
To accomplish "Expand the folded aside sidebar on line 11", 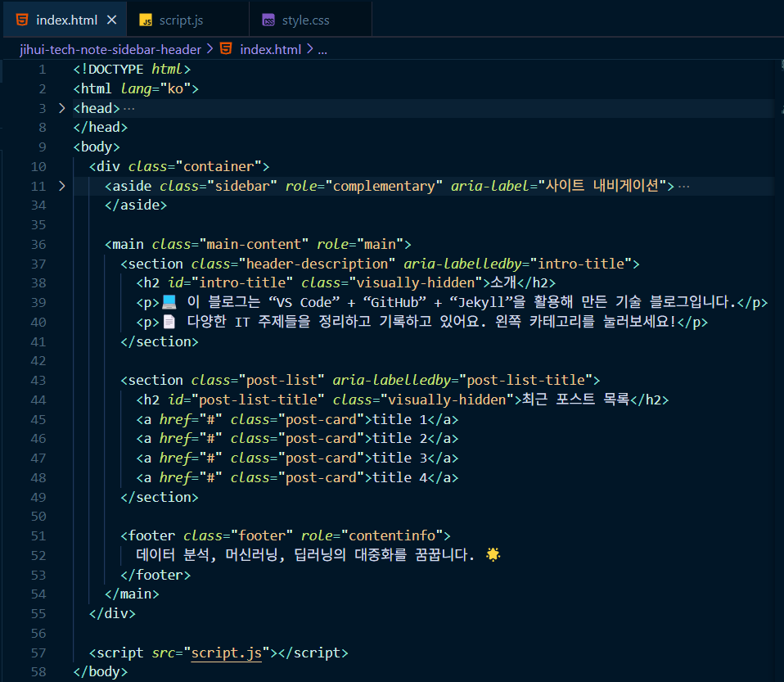I will pos(61,186).
